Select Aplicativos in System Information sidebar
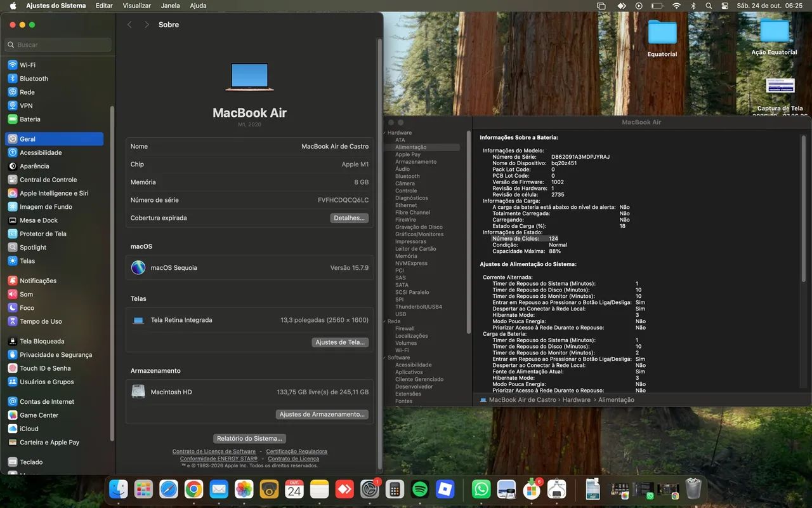The image size is (812, 508). click(x=409, y=372)
